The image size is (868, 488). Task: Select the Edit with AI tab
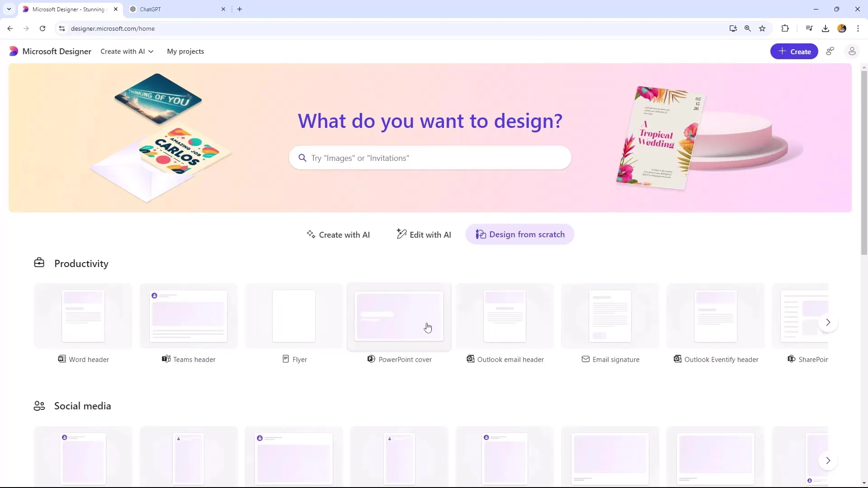click(424, 235)
